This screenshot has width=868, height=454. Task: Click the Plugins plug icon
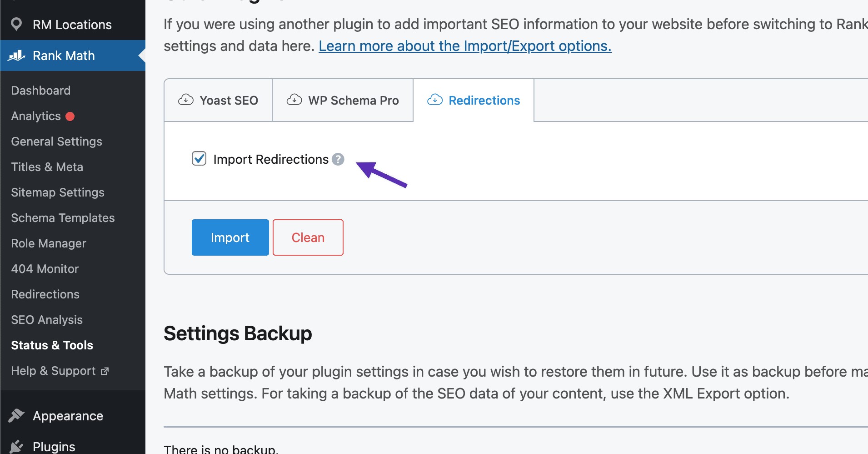pyautogui.click(x=16, y=446)
